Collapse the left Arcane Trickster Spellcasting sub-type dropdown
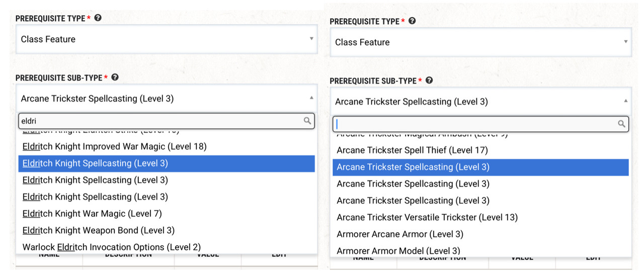The height and width of the screenshot is (271, 644). (x=167, y=99)
